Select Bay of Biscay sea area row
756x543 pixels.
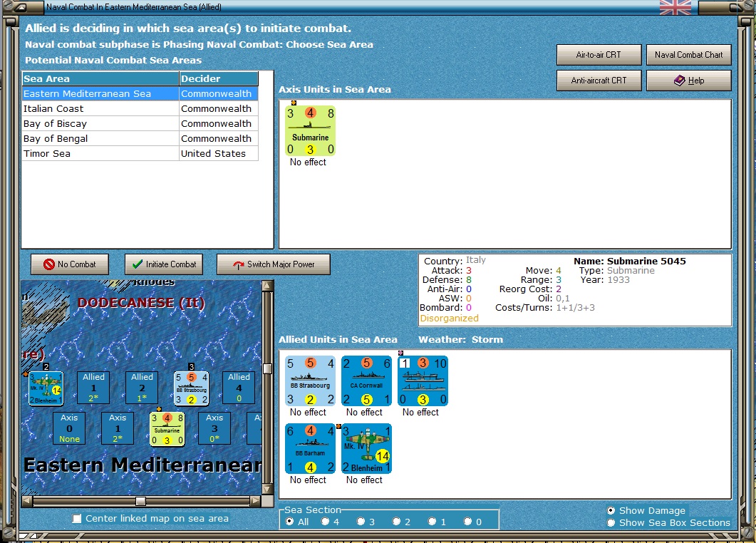[x=140, y=123]
